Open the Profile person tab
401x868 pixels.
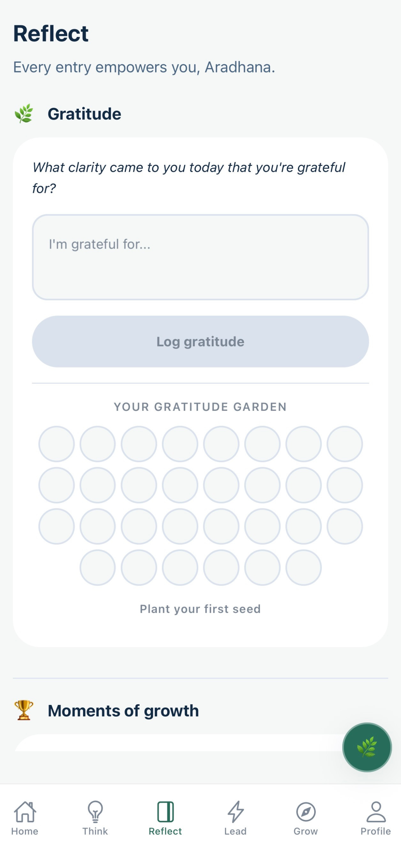tap(376, 812)
